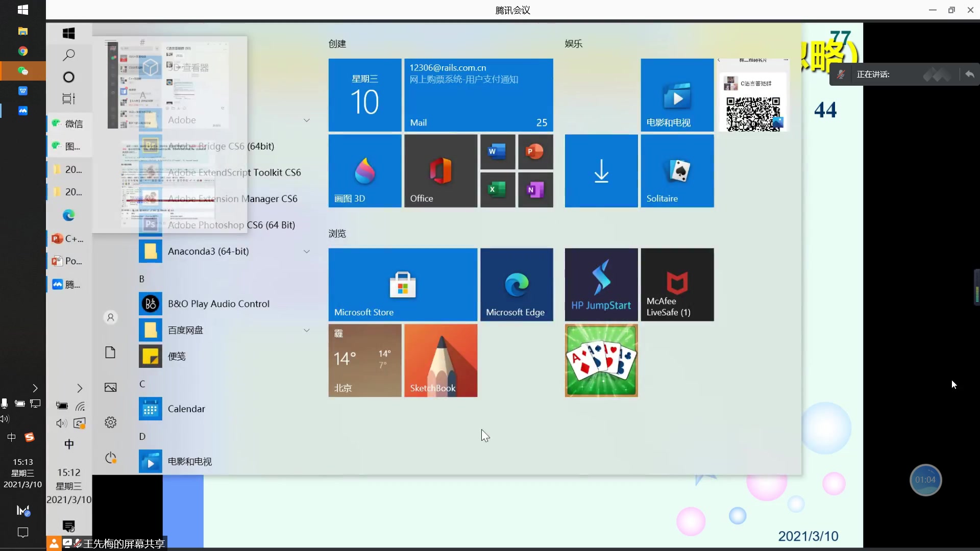Expand the Adobe folder chevron
Image resolution: width=980 pixels, height=551 pixels.
pos(307,120)
